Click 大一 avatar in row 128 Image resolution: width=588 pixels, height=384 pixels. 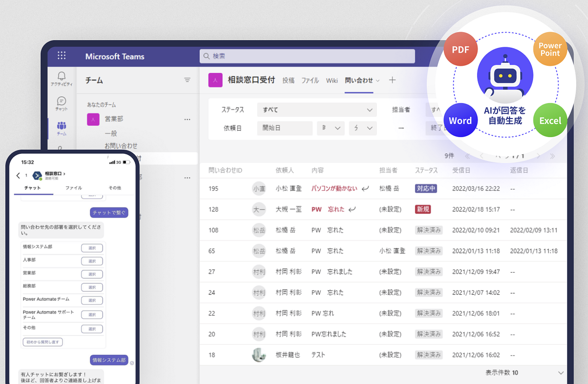click(x=259, y=210)
